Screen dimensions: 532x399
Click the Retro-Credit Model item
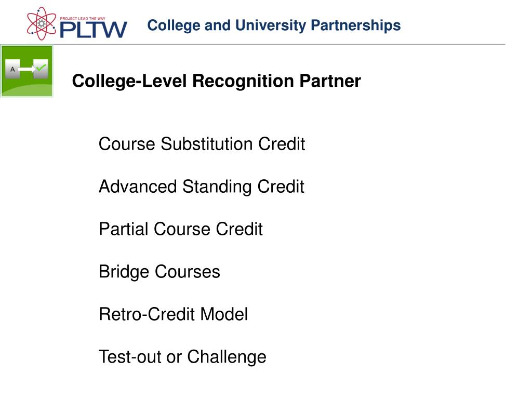coord(173,314)
